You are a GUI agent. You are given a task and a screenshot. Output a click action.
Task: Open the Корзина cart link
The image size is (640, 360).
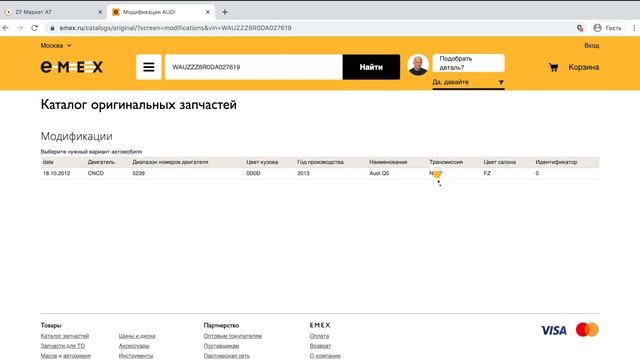584,67
